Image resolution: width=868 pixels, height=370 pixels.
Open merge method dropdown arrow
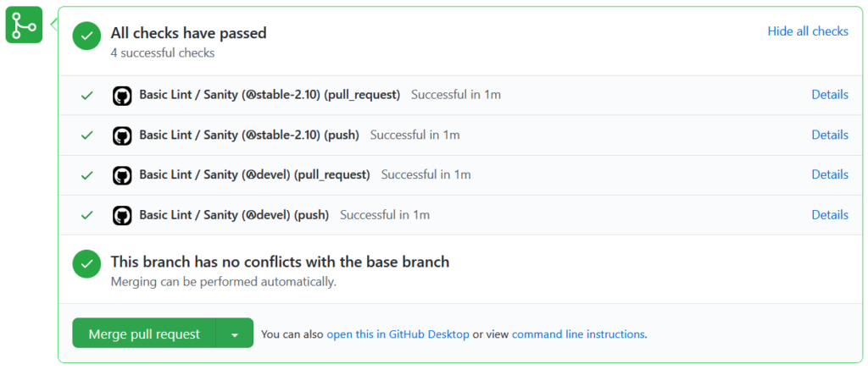tap(235, 334)
